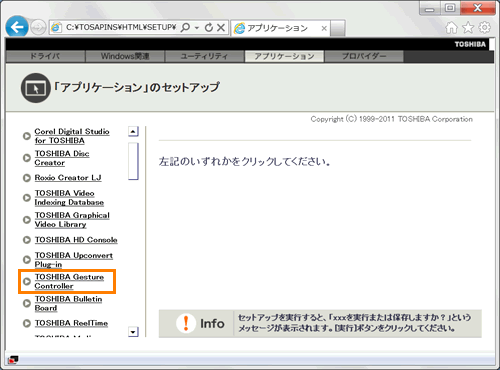This screenshot has height=370, width=500.
Task: Open Roxio Creator LJ link
Action: point(68,178)
